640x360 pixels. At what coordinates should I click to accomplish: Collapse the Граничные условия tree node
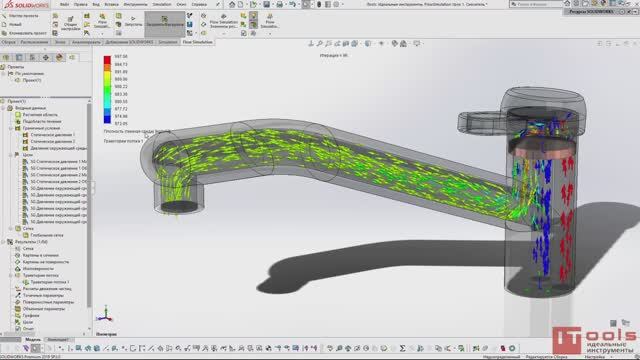pyautogui.click(x=11, y=128)
